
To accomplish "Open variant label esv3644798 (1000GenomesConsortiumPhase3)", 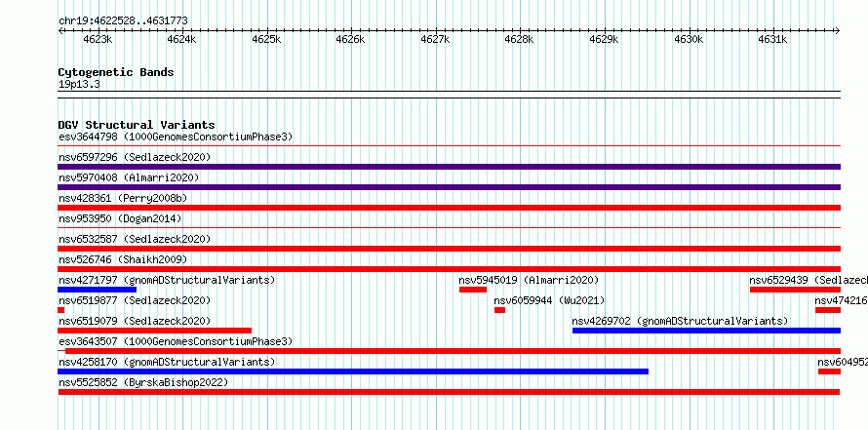I will click(176, 137).
